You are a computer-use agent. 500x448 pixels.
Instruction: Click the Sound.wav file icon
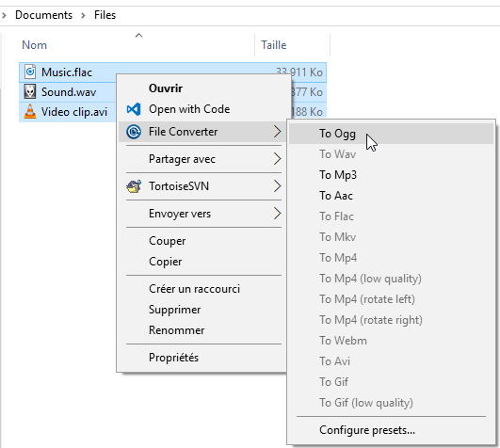[x=30, y=92]
